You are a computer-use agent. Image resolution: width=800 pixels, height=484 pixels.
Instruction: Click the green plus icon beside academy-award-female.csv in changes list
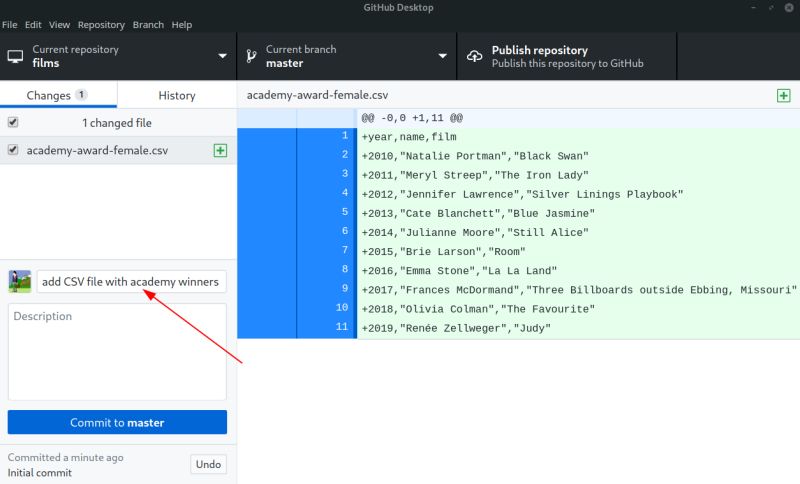220,150
